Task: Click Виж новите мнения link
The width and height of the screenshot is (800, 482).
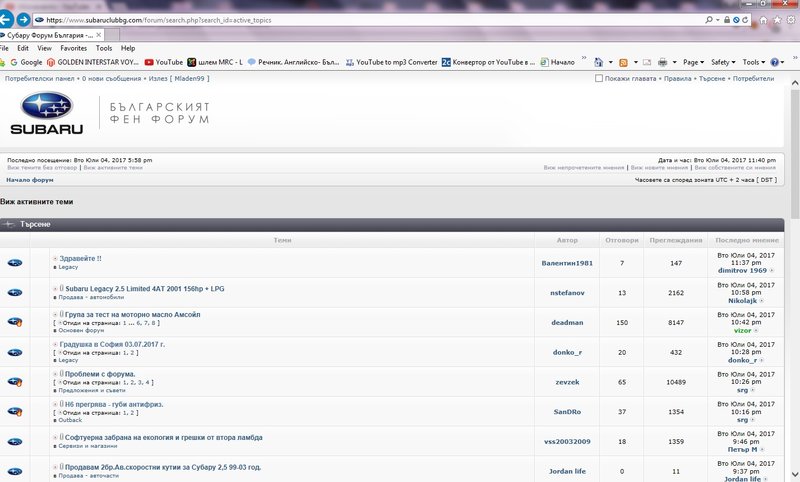Action: tap(659, 167)
